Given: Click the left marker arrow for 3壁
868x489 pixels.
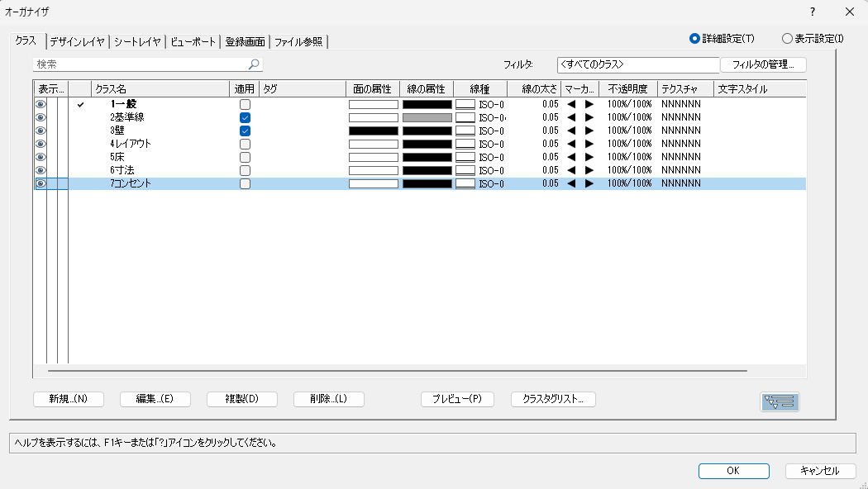Looking at the screenshot, I should (x=571, y=131).
